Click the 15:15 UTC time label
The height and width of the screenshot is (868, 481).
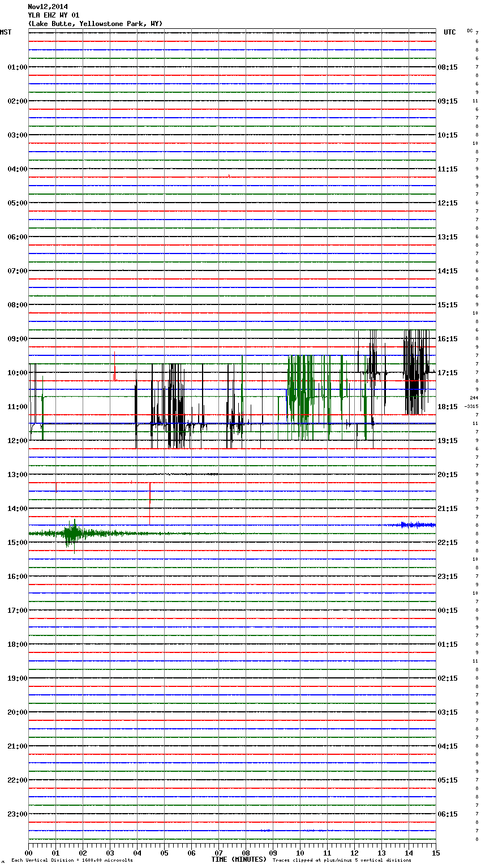(448, 305)
